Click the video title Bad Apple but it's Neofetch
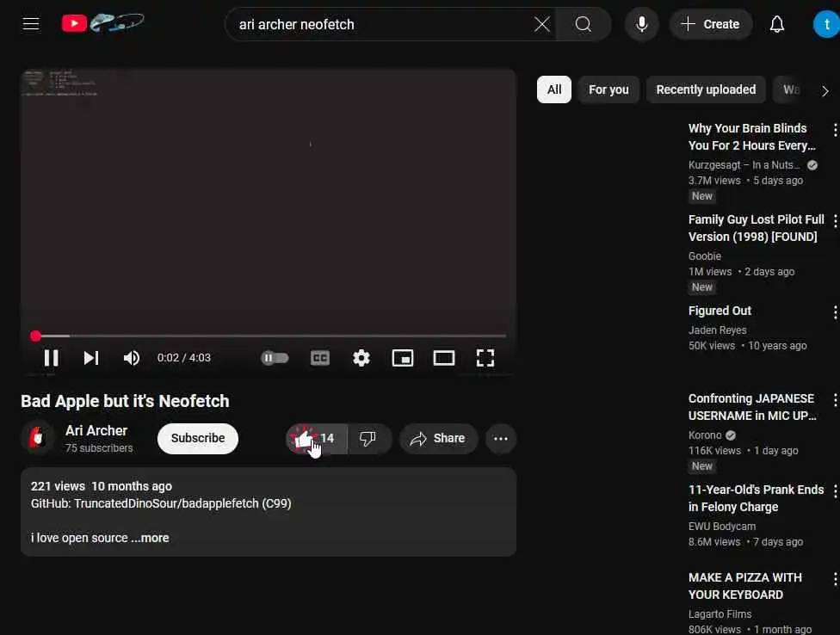The width and height of the screenshot is (840, 635). (125, 401)
